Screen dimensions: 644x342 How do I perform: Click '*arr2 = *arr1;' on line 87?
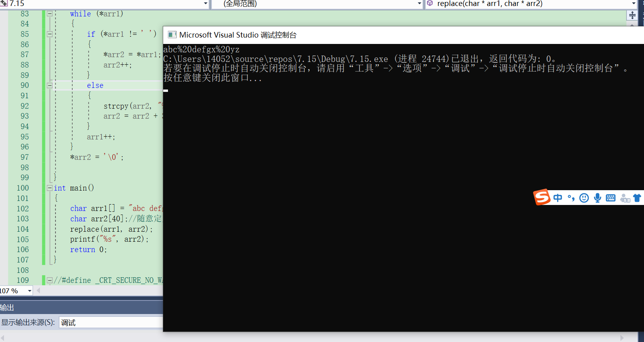click(132, 55)
